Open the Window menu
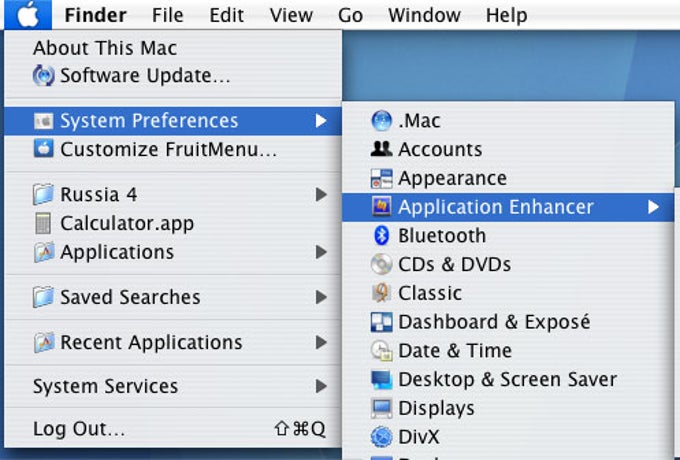The width and height of the screenshot is (680, 460). point(424,15)
